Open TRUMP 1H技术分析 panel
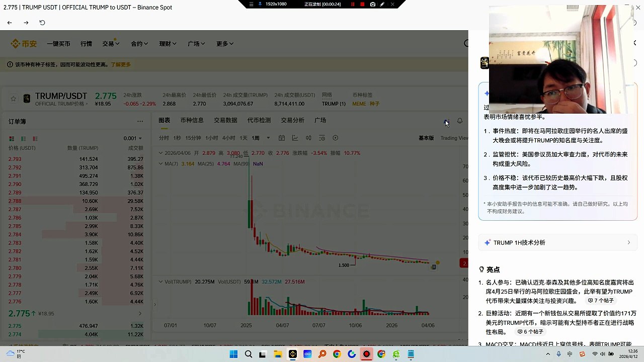 click(558, 242)
